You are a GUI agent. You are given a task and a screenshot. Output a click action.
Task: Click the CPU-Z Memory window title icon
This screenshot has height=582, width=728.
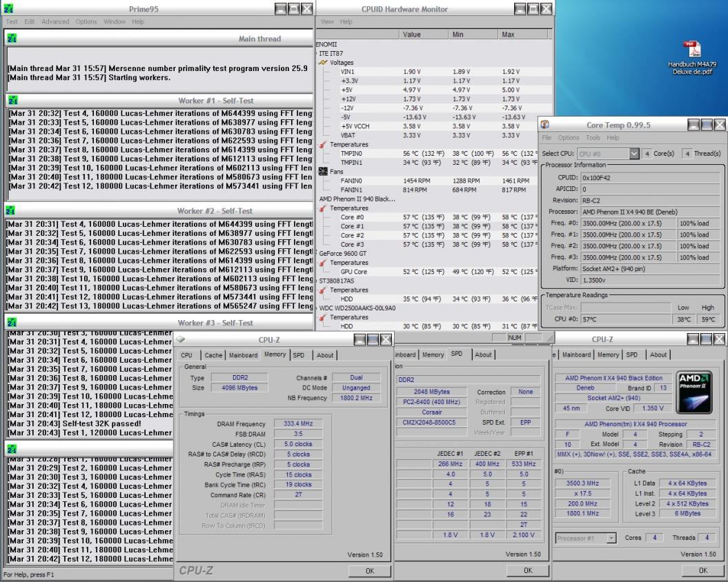[181, 339]
